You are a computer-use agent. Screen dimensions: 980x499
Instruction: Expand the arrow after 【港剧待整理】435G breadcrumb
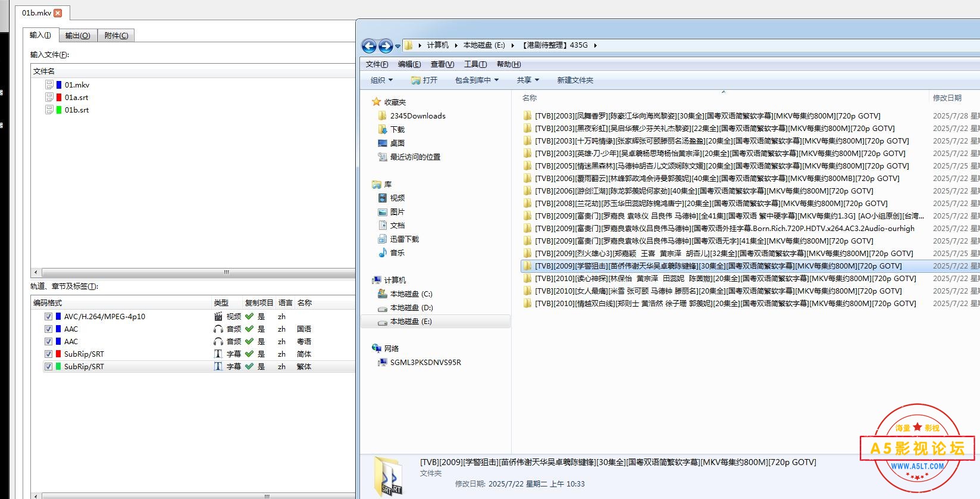(x=595, y=45)
